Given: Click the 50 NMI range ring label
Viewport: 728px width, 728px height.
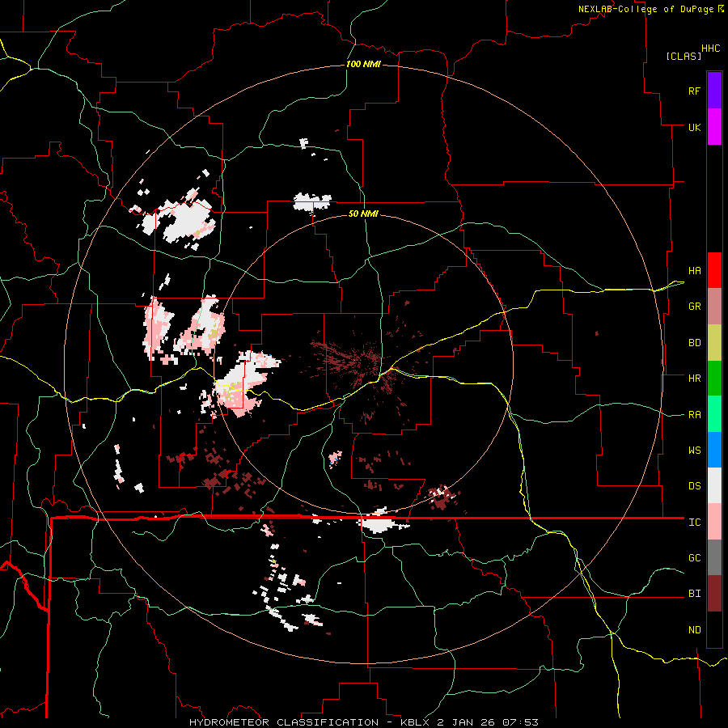Looking at the screenshot, I should coord(363,214).
